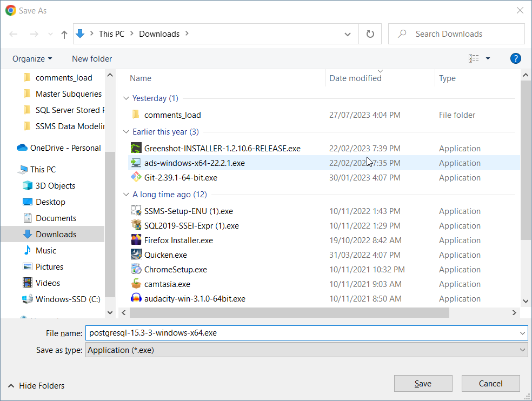Viewport: 532px width, 401px height.
Task: Click the Up one level arrow
Action: click(x=64, y=34)
